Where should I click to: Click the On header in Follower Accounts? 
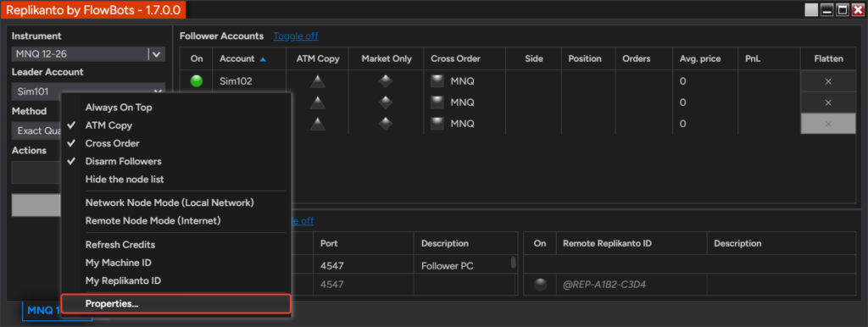(x=197, y=58)
